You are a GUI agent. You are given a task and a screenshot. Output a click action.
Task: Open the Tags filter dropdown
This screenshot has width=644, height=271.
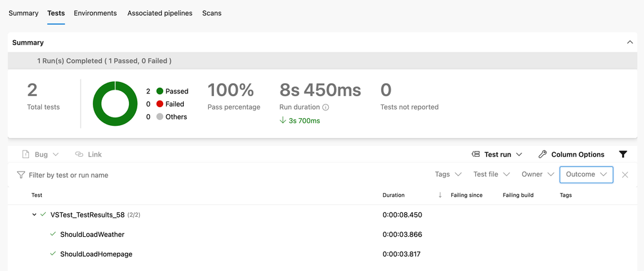pos(448,174)
